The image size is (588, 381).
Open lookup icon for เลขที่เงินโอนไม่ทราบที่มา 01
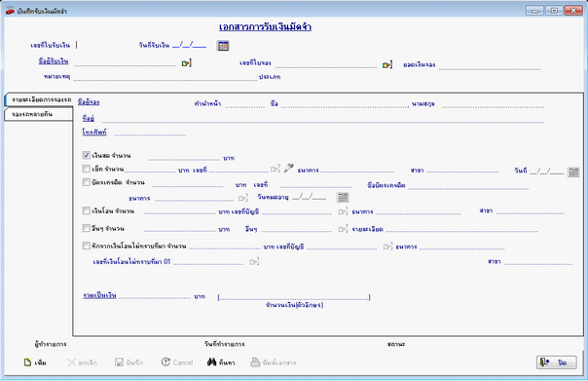pos(254,261)
